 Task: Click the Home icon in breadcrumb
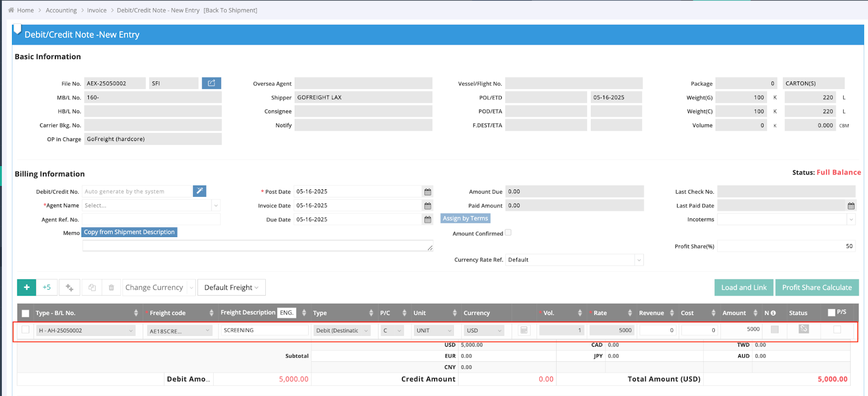point(11,10)
